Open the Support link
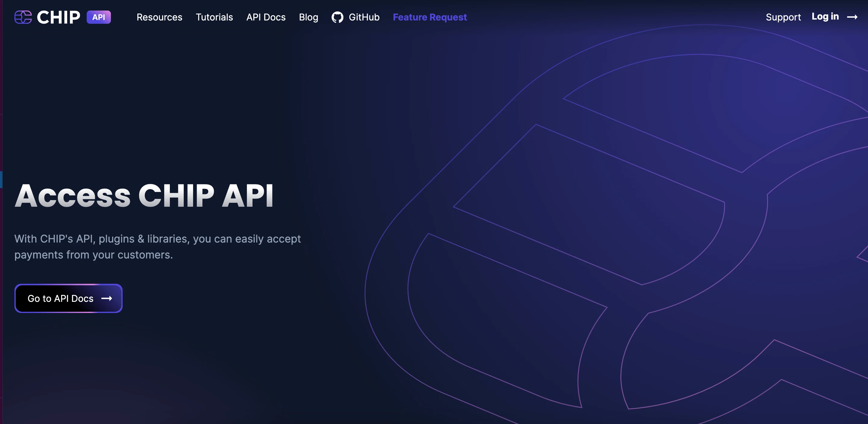868x424 pixels. 783,17
